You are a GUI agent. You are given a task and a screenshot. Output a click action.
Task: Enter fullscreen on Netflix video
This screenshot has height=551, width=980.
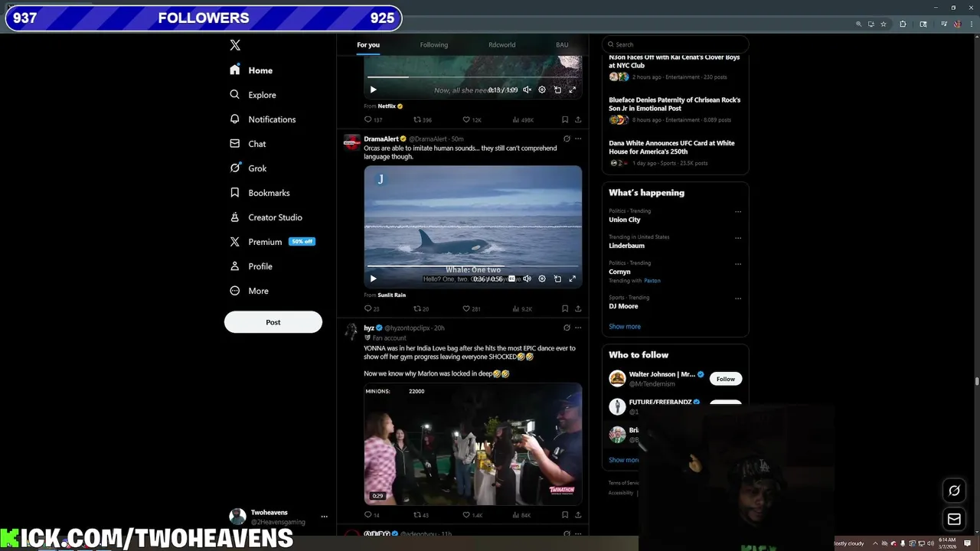click(572, 90)
